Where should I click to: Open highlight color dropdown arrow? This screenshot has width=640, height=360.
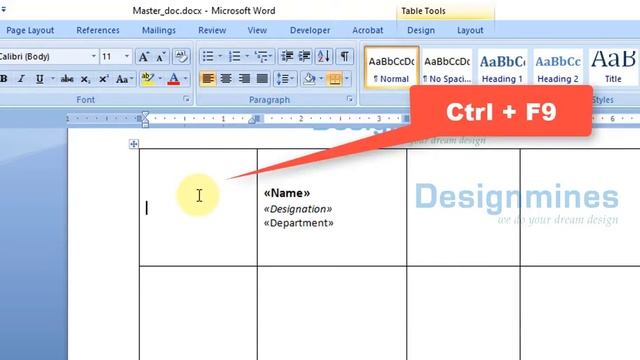[x=160, y=78]
